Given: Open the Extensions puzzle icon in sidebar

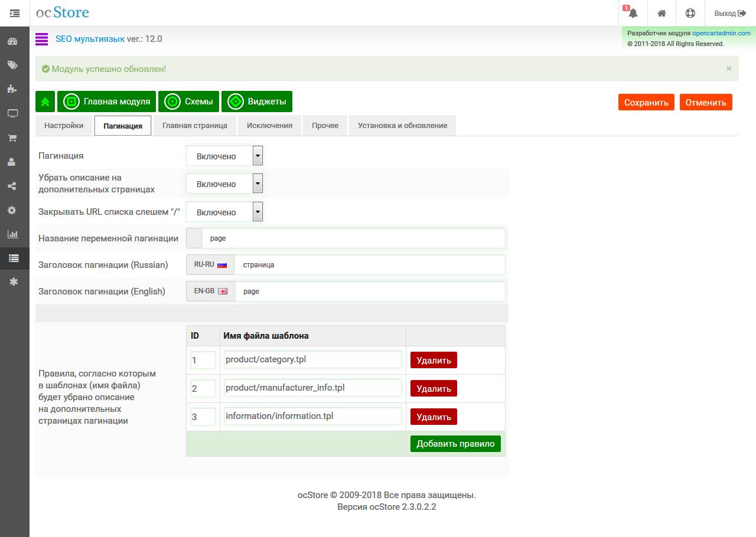Looking at the screenshot, I should click(12, 89).
